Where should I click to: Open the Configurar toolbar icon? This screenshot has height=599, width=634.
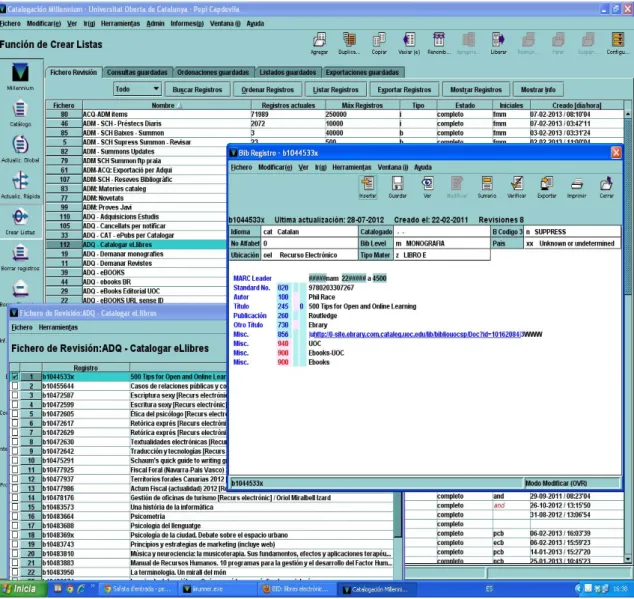tap(617, 43)
